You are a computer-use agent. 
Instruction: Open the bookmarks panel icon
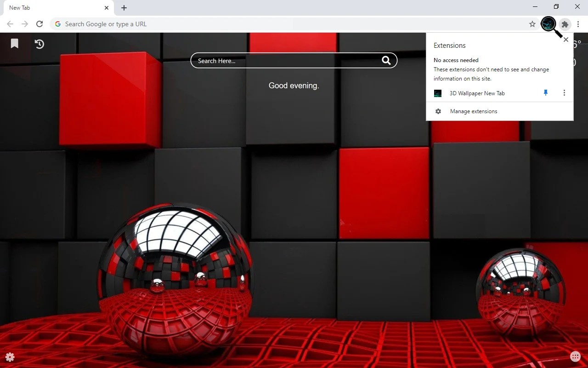[14, 44]
